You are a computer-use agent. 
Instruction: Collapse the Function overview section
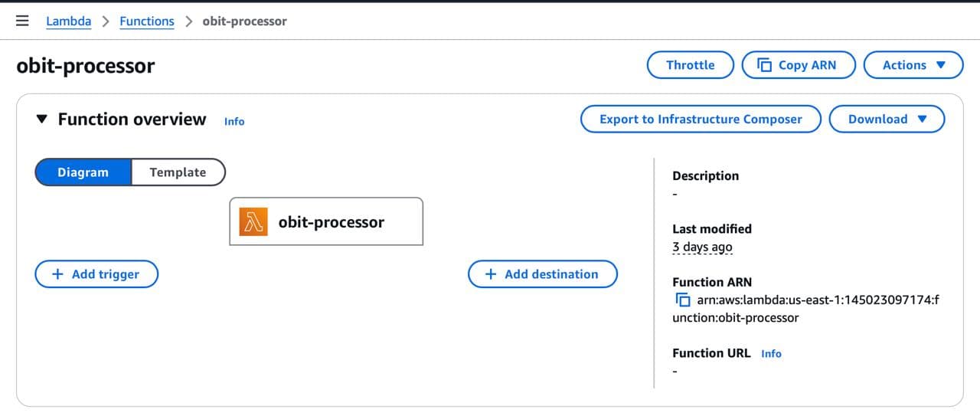[42, 120]
